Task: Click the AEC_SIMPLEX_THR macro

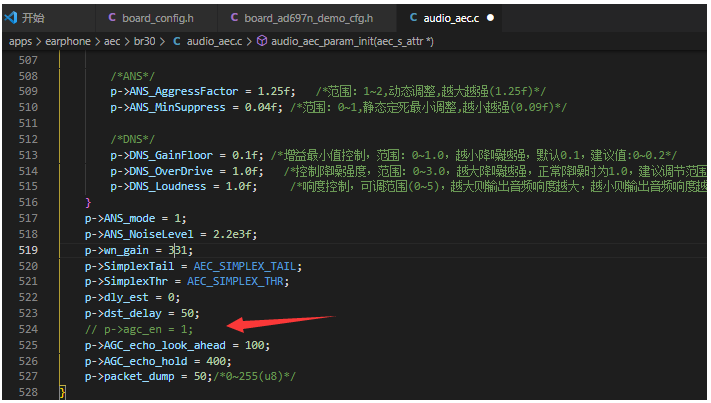Action: point(235,282)
